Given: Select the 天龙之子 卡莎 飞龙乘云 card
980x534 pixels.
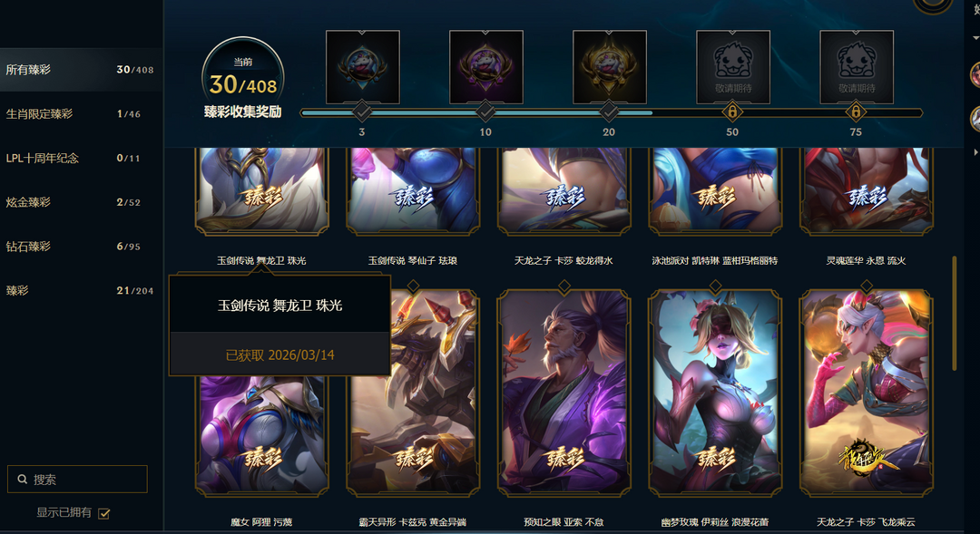Looking at the screenshot, I should tap(867, 393).
